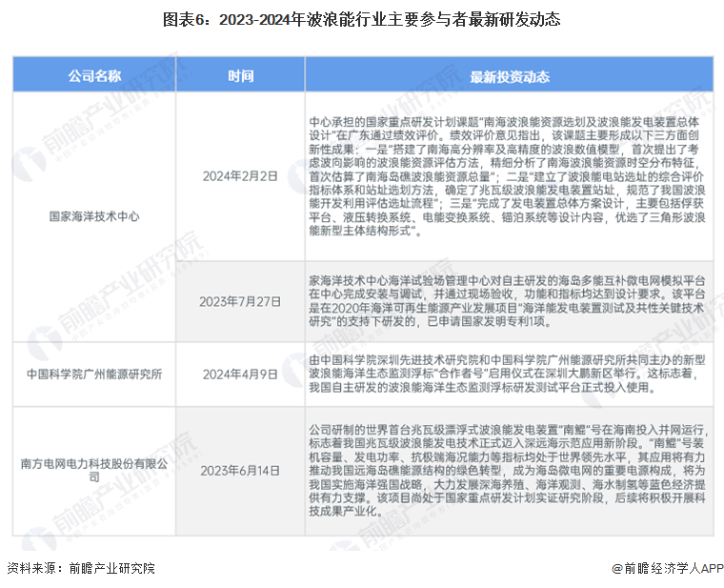
Task: Click the description starting 公司研制的世界首台兆瓦级
Action: [507, 471]
